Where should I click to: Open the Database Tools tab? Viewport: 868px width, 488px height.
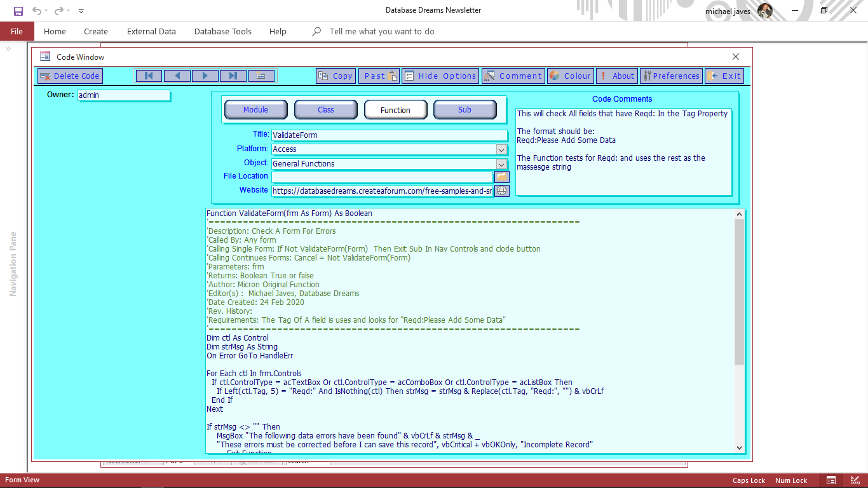point(223,31)
